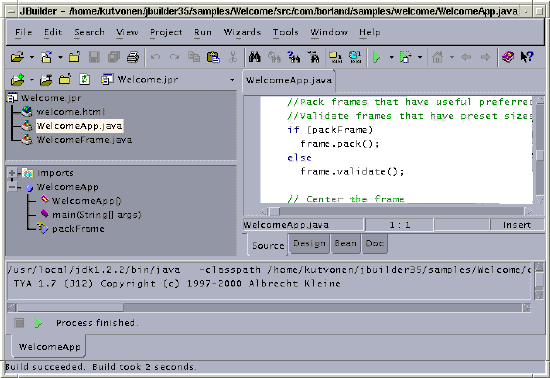This screenshot has width=550, height=378.
Task: Click the message pane horizontal scrollbar thumb
Action: click(70, 308)
